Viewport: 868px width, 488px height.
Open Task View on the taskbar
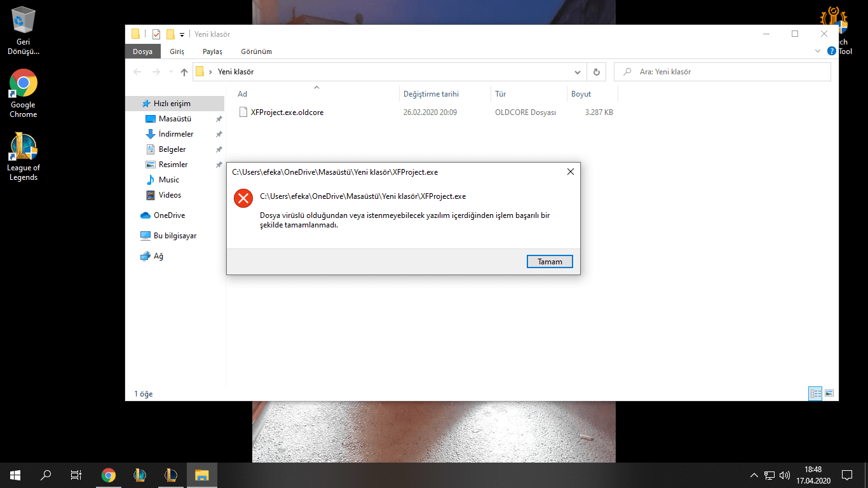(x=76, y=475)
